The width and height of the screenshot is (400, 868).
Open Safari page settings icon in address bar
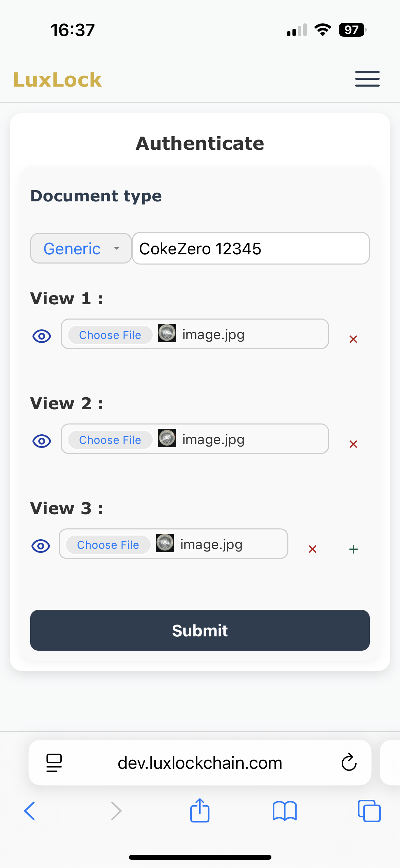54,763
